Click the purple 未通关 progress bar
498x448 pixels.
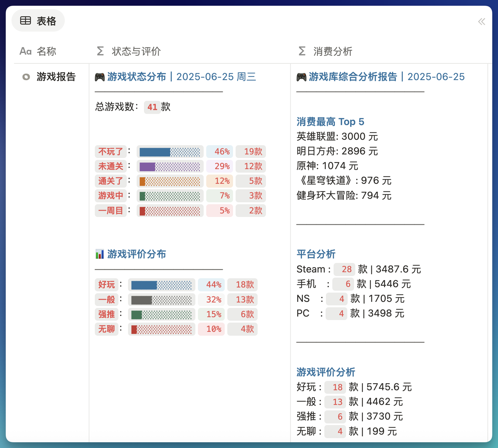tap(170, 167)
